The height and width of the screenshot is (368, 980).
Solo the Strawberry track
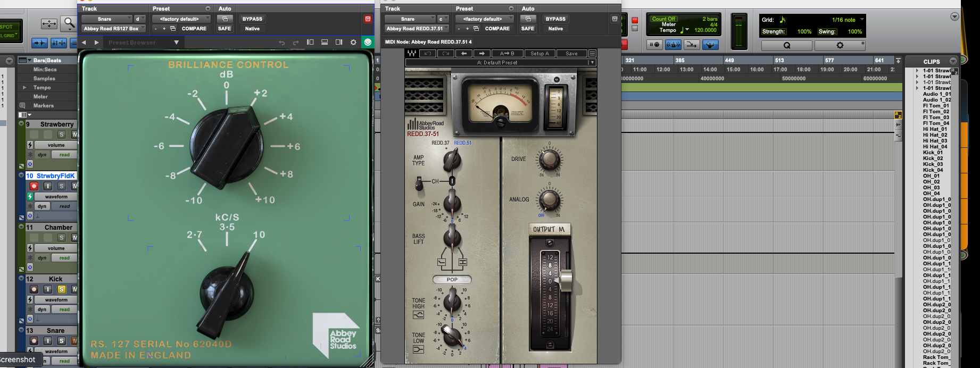(62, 135)
